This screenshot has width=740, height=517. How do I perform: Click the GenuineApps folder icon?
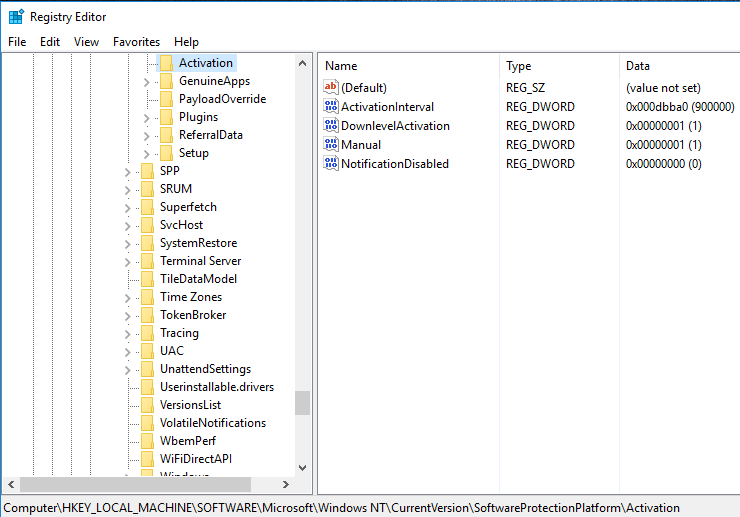point(166,81)
